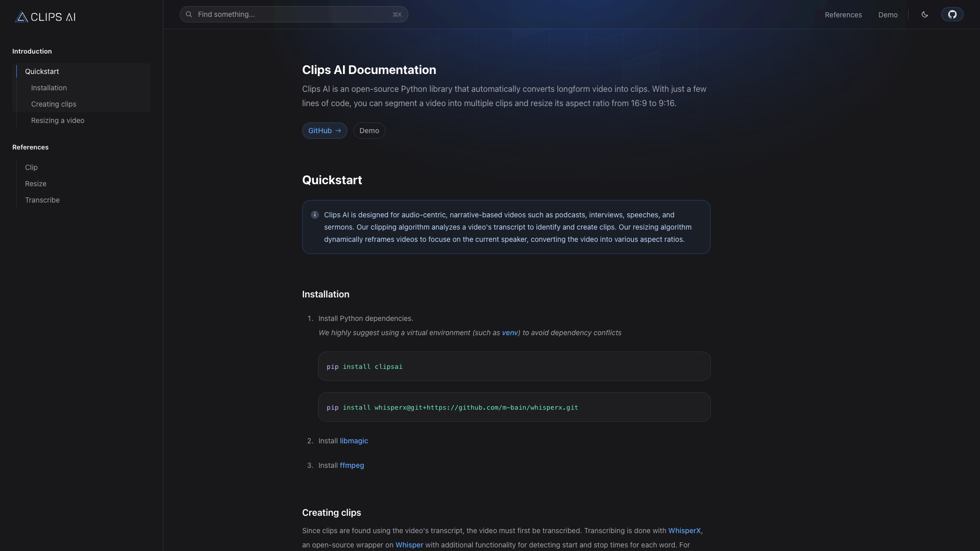Click the Clips AI logo

45,17
